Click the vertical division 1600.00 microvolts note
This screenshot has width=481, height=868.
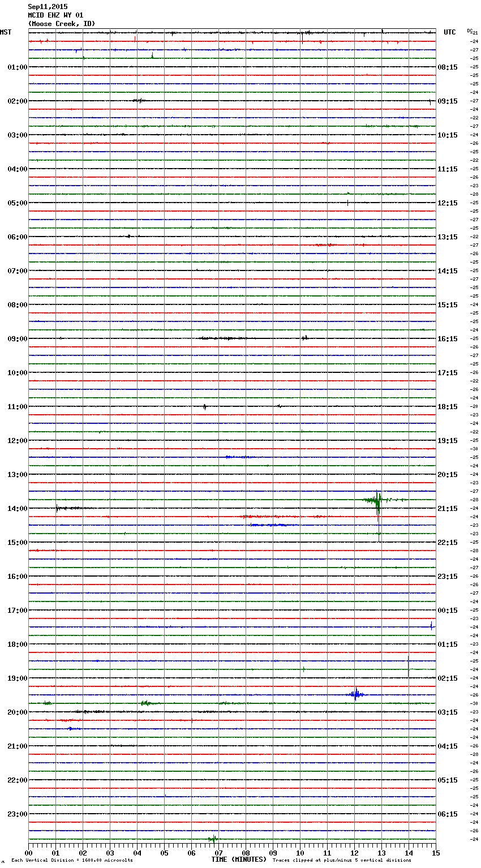pos(72,861)
